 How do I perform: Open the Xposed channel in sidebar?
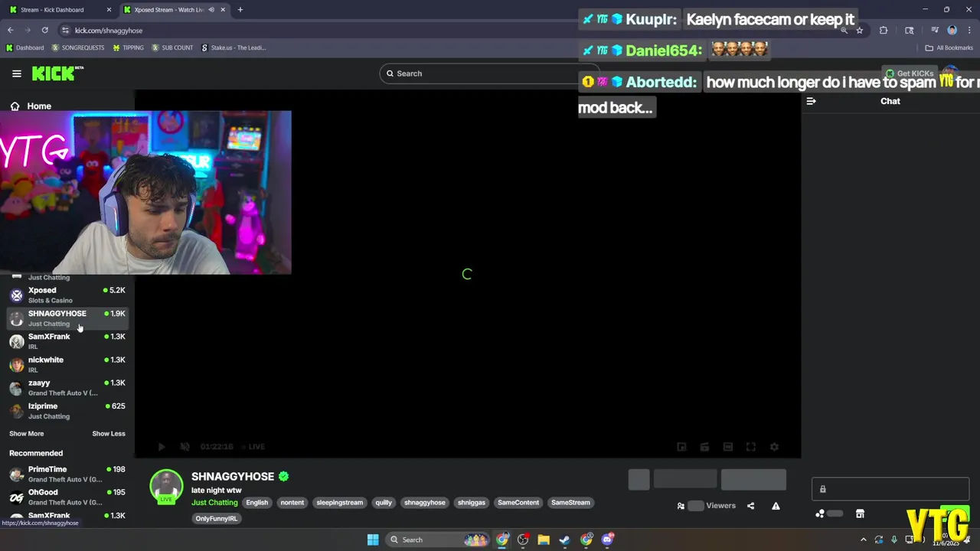(67, 295)
